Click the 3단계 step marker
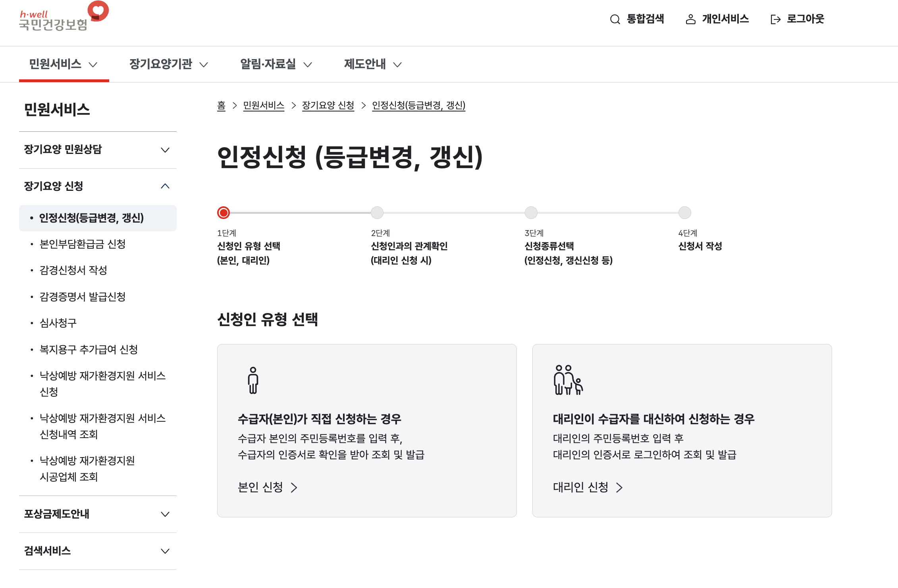This screenshot has width=898, height=588. 531,213
